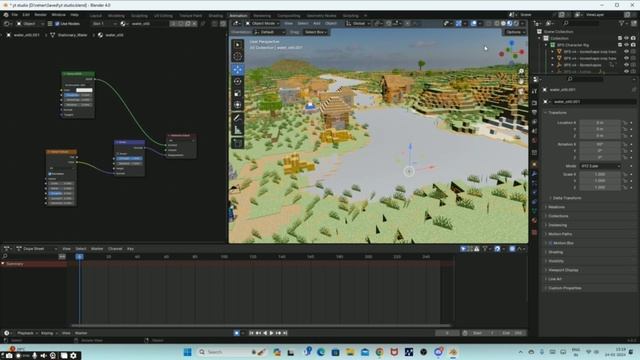This screenshot has width=640, height=360.
Task: Switch to solid viewport shading
Action: (x=503, y=24)
